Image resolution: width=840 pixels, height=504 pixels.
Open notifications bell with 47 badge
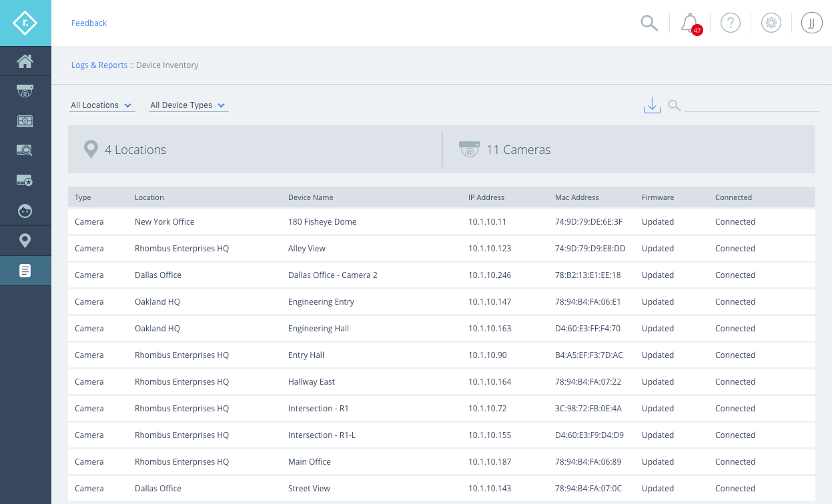(x=690, y=23)
